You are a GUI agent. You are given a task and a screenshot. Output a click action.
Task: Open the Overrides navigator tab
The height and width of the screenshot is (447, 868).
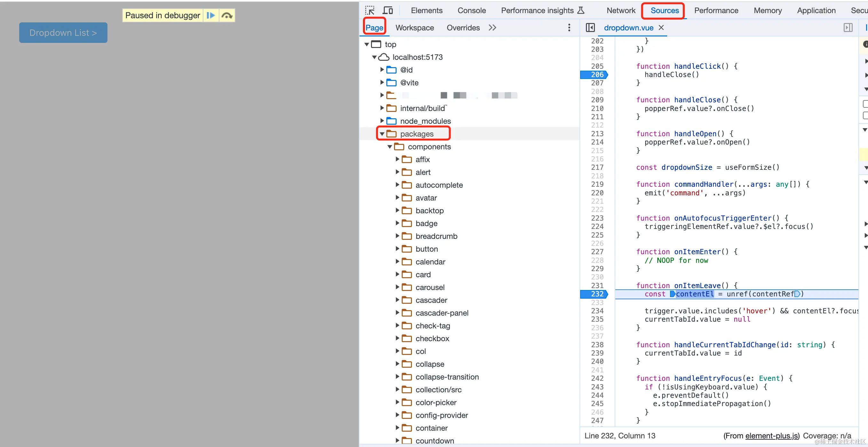point(463,27)
